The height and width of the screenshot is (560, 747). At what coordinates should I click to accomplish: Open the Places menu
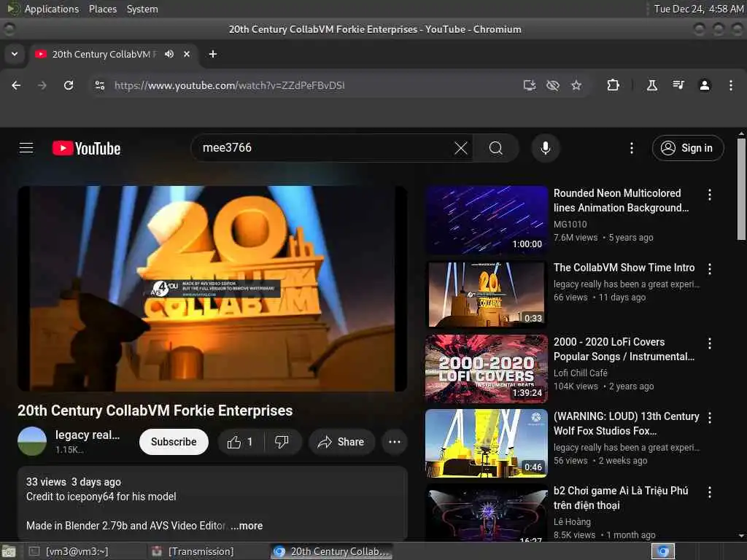coord(102,9)
